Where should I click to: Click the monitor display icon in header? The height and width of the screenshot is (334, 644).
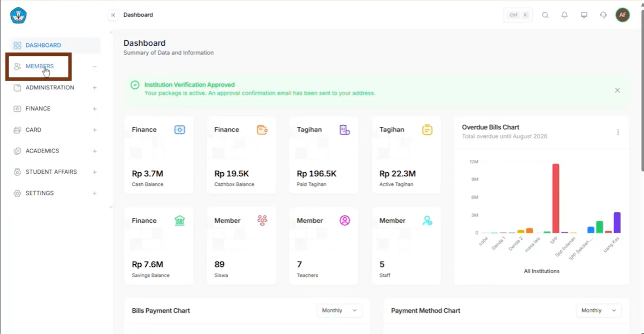[x=584, y=15]
